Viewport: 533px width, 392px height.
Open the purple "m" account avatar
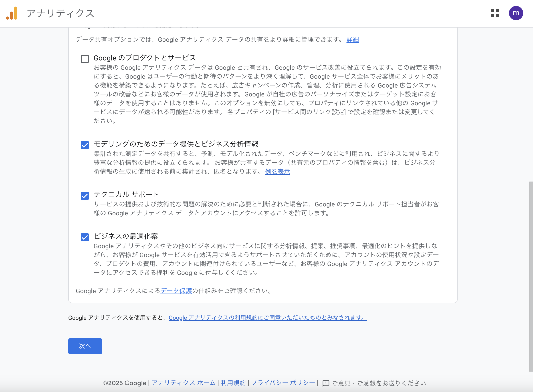516,13
